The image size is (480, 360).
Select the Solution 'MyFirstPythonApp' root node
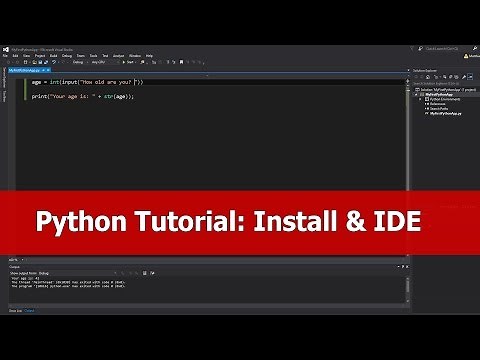(x=445, y=90)
